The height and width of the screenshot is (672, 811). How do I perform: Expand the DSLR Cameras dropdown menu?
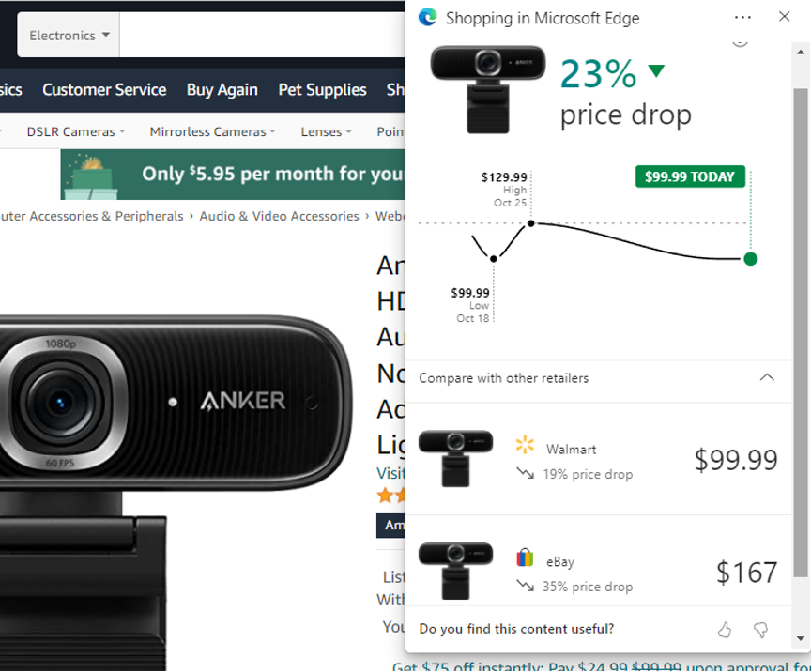[x=75, y=132]
